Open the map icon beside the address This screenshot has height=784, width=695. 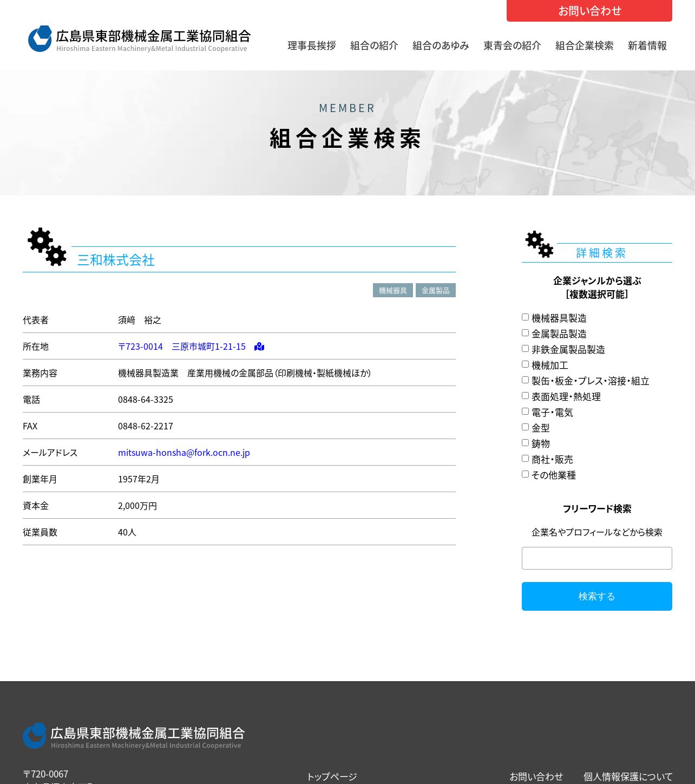(259, 347)
